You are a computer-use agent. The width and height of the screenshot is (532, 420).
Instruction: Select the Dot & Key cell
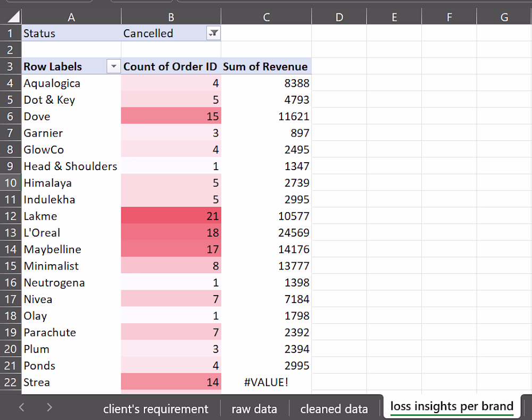tap(71, 99)
